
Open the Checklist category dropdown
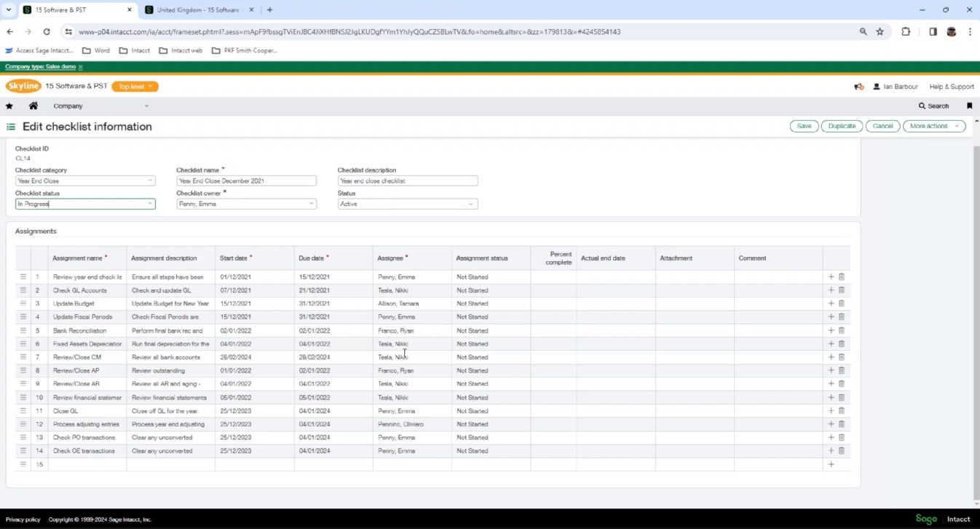pos(151,180)
